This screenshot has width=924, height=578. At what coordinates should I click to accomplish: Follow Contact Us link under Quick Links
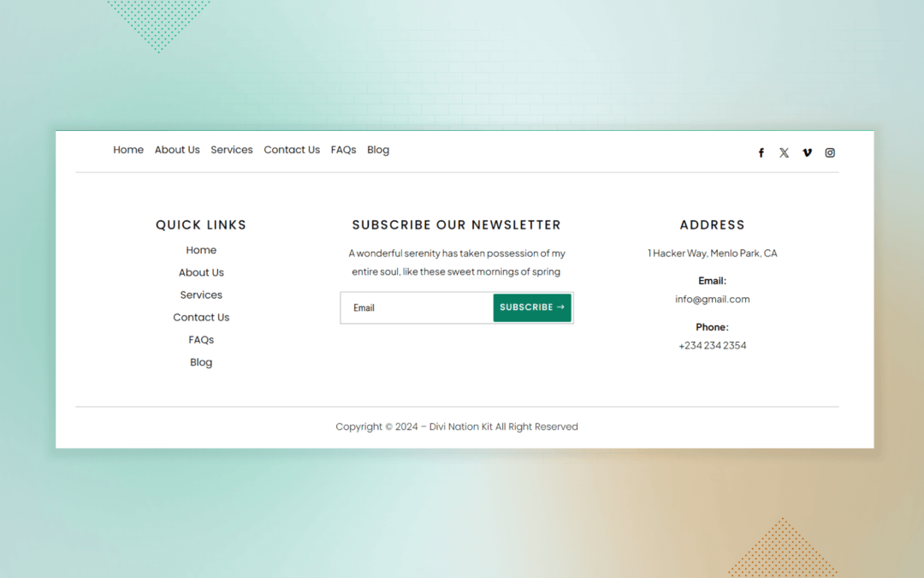pyautogui.click(x=201, y=318)
